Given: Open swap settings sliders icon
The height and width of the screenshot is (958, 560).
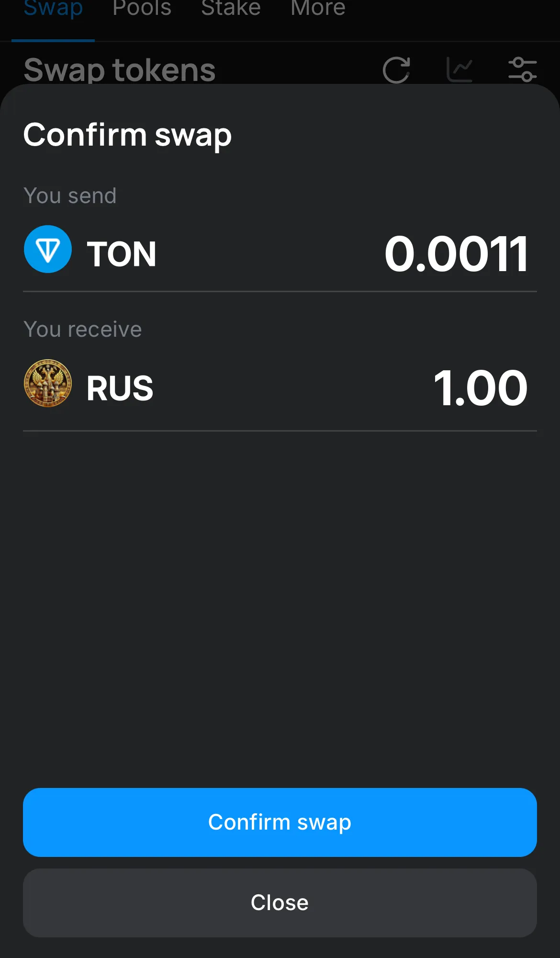Looking at the screenshot, I should click(x=522, y=70).
